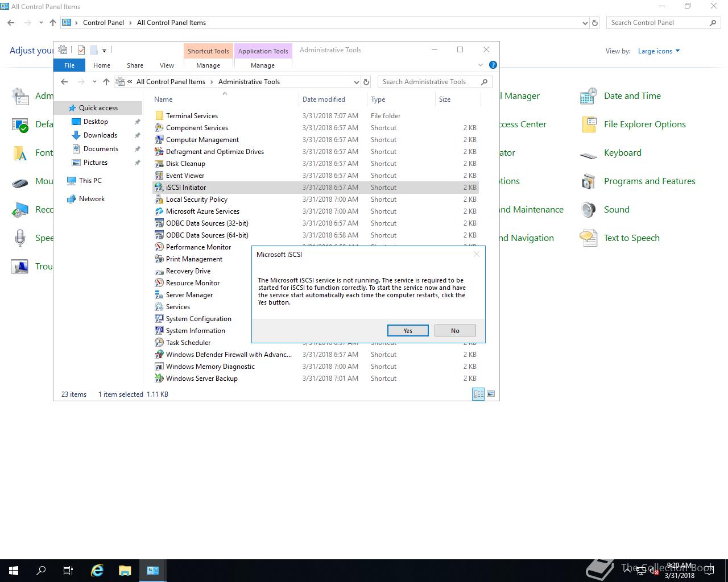Select the Recovery Drive icon
Screen dimensions: 728x582
tap(159, 271)
